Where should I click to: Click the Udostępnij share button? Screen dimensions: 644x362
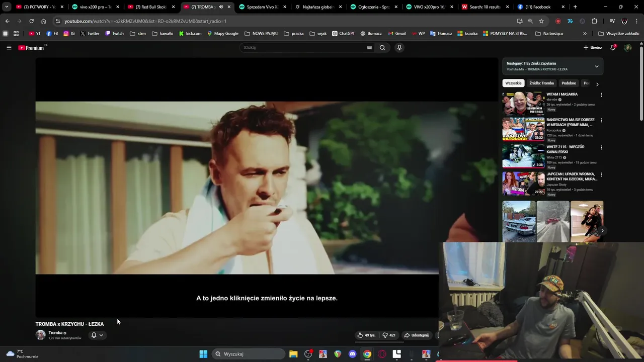(x=416, y=335)
